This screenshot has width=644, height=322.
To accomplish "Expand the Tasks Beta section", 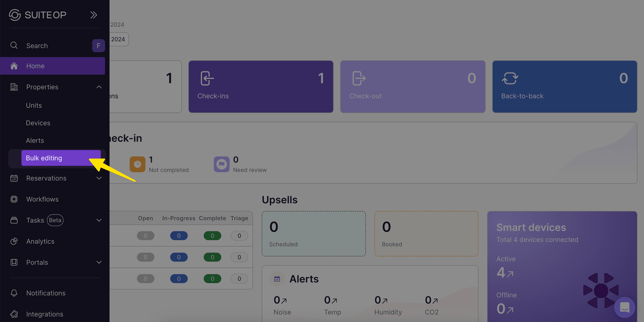I will (x=99, y=220).
